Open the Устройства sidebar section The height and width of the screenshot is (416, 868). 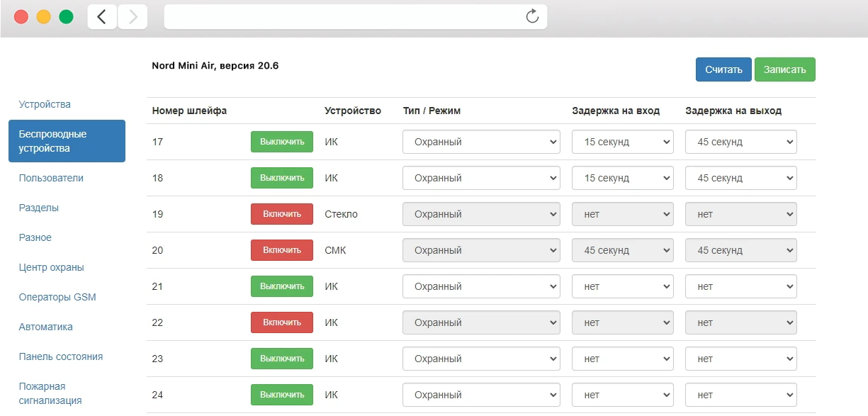(45, 104)
